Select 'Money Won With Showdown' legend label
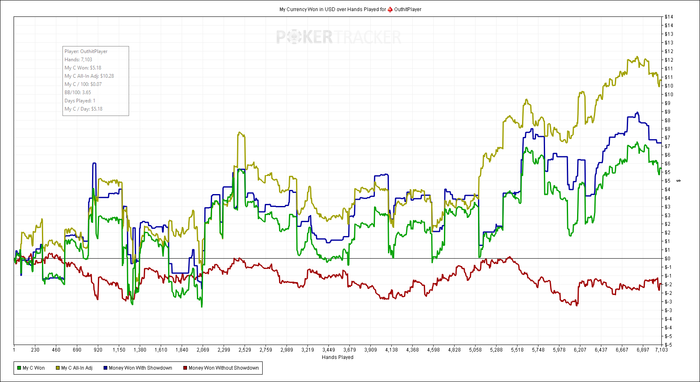The width and height of the screenshot is (700, 382). pos(140,368)
